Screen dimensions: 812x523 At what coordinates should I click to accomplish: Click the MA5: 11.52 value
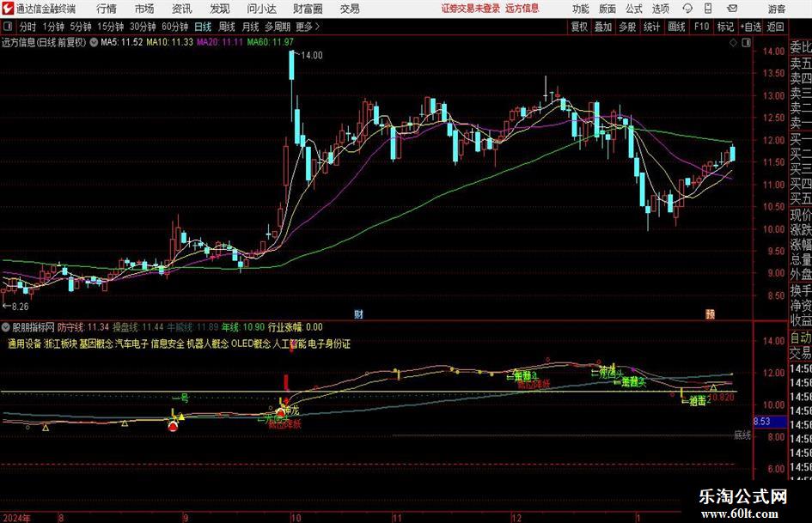tap(121, 42)
